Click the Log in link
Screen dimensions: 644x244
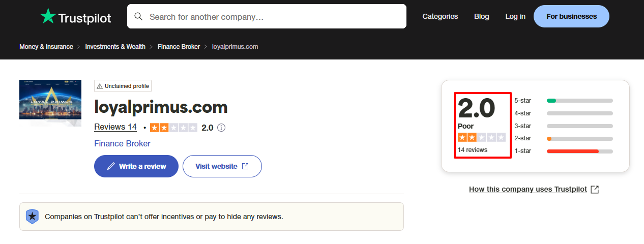515,16
